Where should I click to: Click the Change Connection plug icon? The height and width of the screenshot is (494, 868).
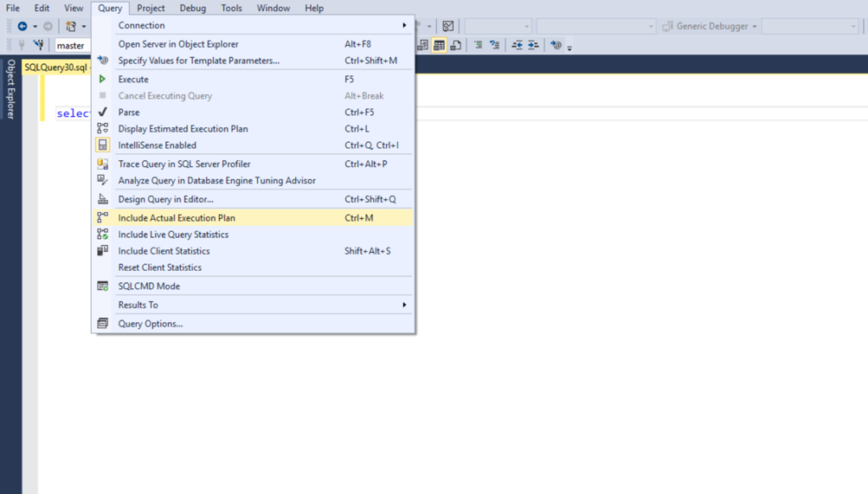tap(38, 45)
